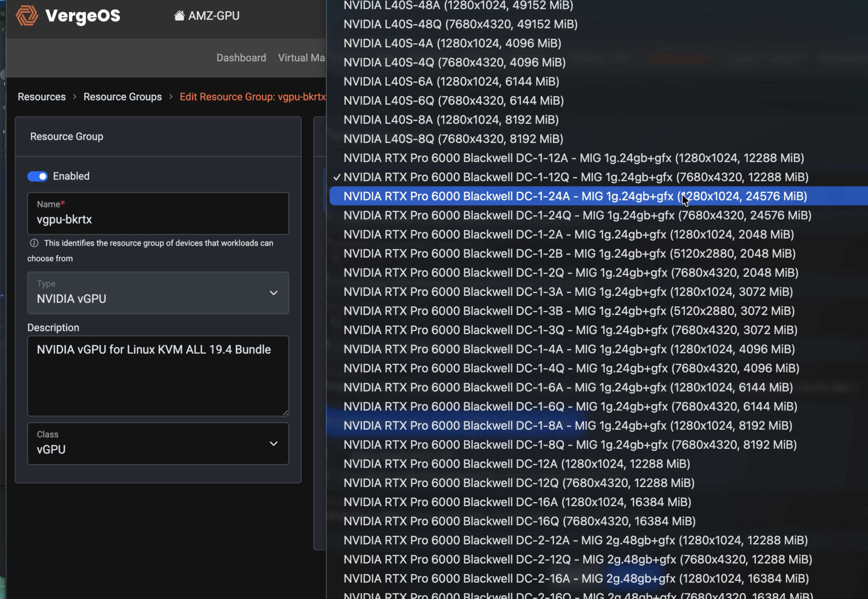868x599 pixels.
Task: Click the AMZ-GPU home icon
Action: coord(179,16)
